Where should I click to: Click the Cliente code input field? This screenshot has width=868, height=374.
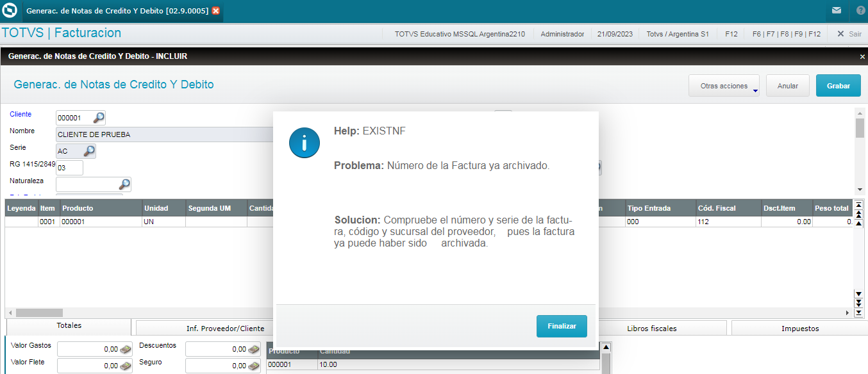(x=74, y=118)
